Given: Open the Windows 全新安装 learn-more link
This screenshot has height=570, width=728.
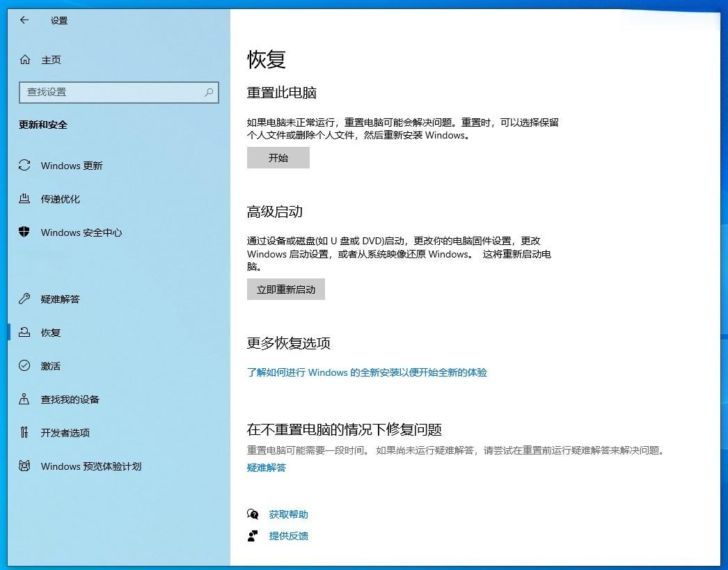Looking at the screenshot, I should pos(367,372).
